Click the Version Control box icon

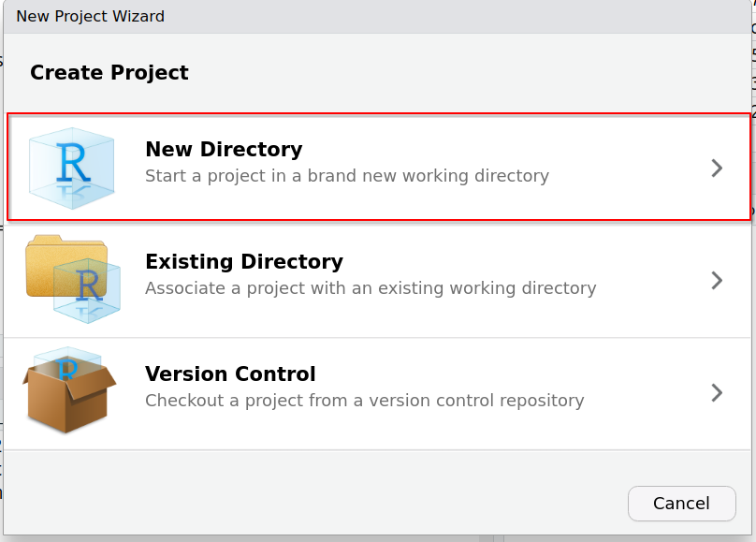pyautogui.click(x=69, y=390)
